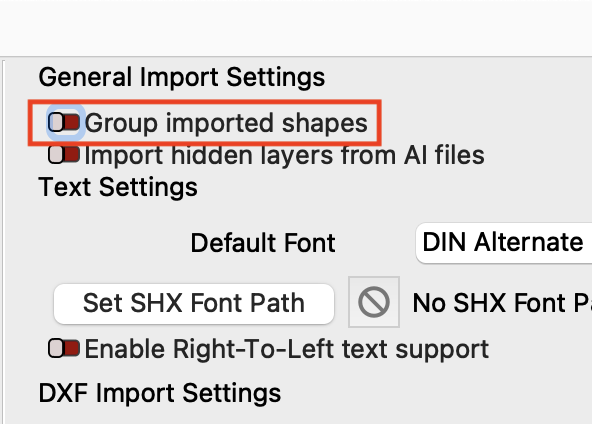Image resolution: width=592 pixels, height=424 pixels.
Task: Click the settings panel left border line
Action: 3,242
